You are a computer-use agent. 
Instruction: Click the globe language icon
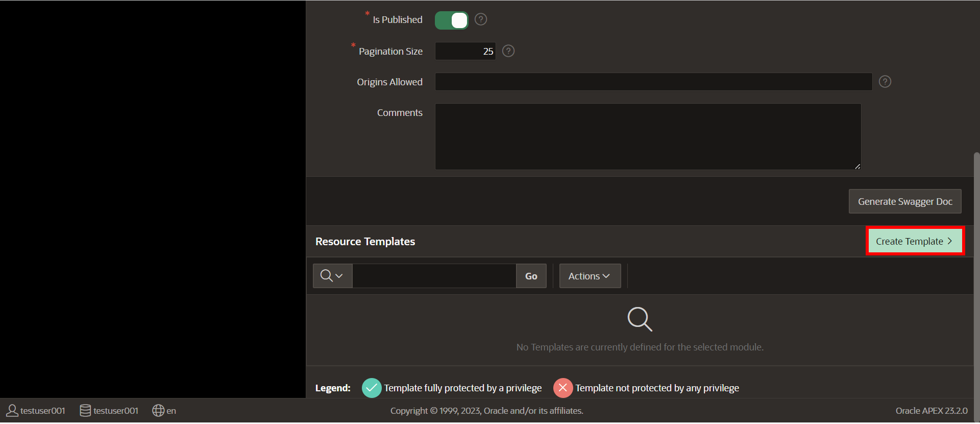pos(158,411)
